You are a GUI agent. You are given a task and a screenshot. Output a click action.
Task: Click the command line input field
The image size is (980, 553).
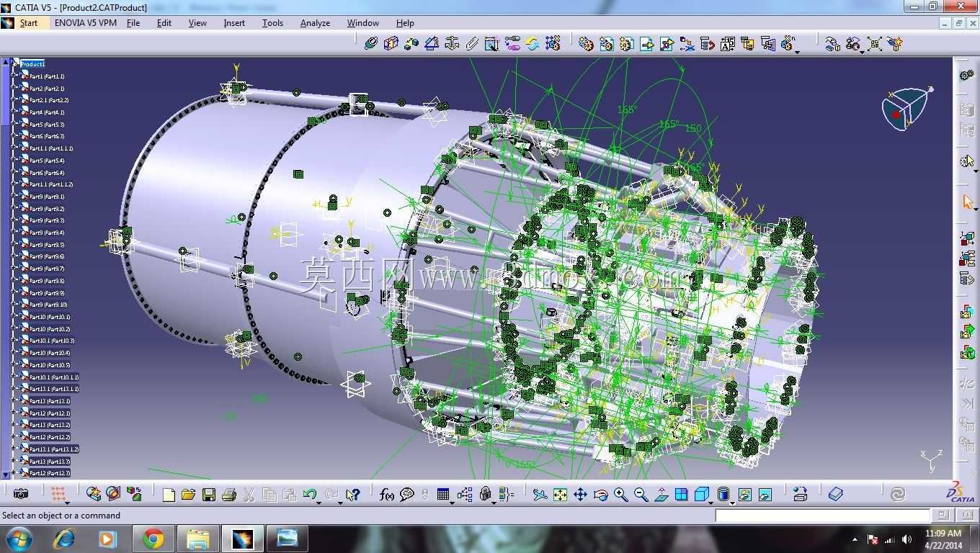(x=823, y=516)
